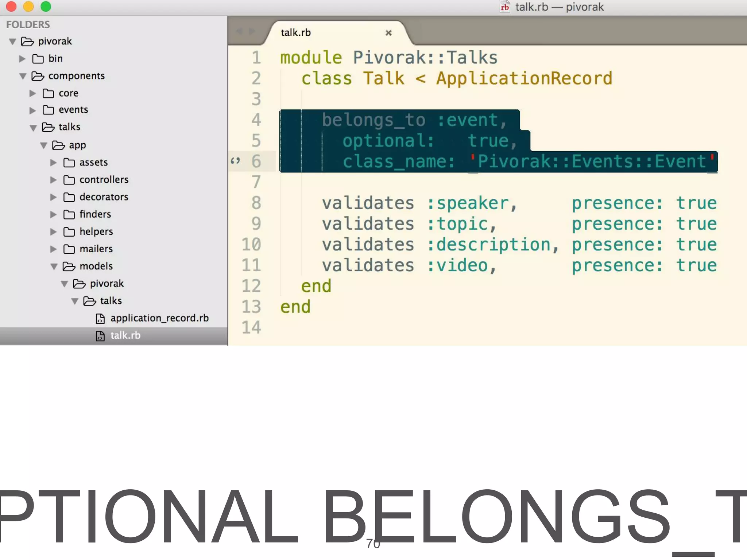The width and height of the screenshot is (747, 560).
Task: Click line number 14 in the gutter
Action: (x=251, y=327)
